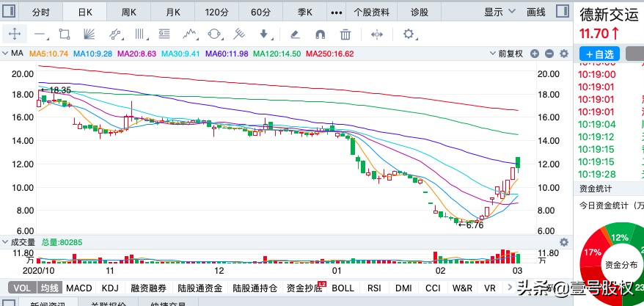This screenshot has width=644, height=306.
Task: Click the eraser tool icon
Action: (295, 34)
